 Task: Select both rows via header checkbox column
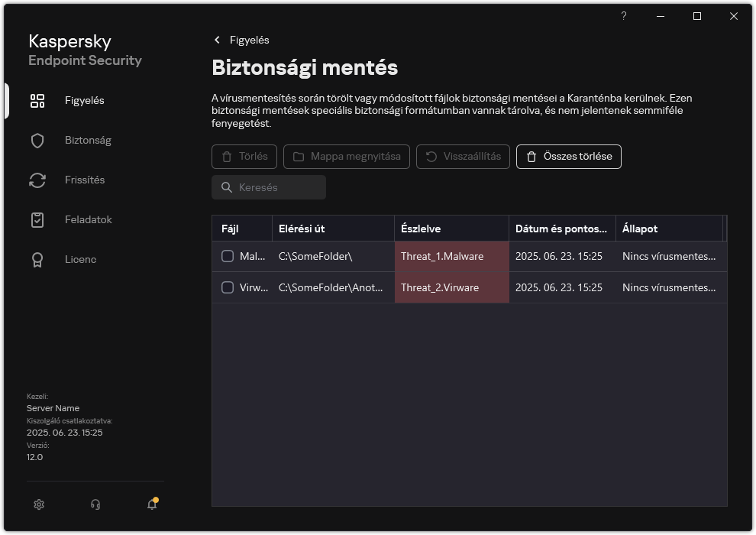227,228
